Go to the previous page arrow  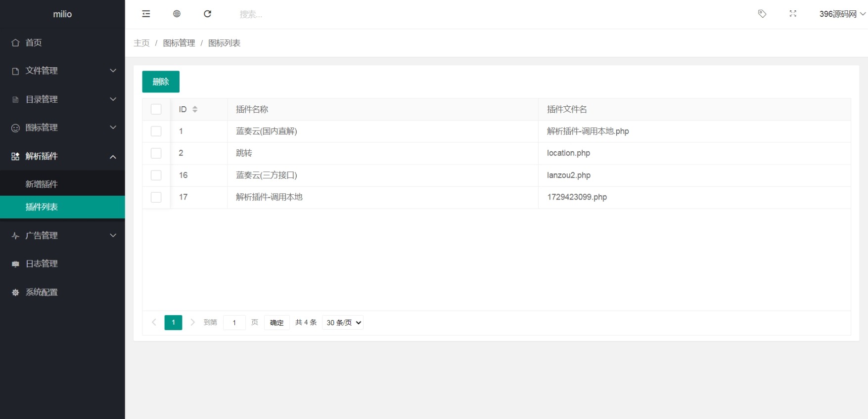(154, 322)
